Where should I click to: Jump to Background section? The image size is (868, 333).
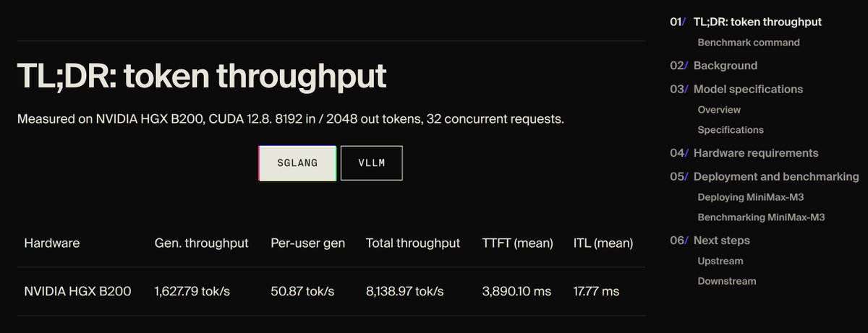point(726,66)
